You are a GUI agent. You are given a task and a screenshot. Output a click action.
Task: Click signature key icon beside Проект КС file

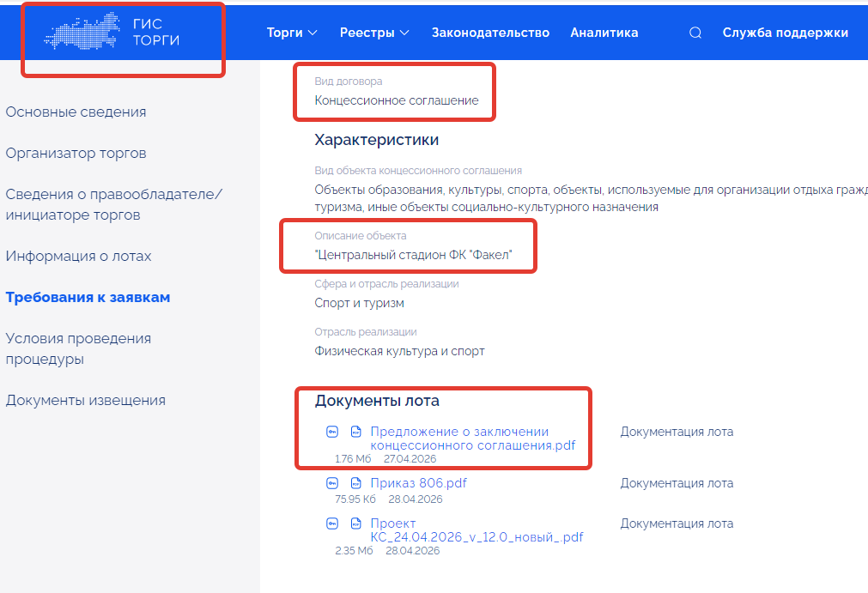point(332,523)
